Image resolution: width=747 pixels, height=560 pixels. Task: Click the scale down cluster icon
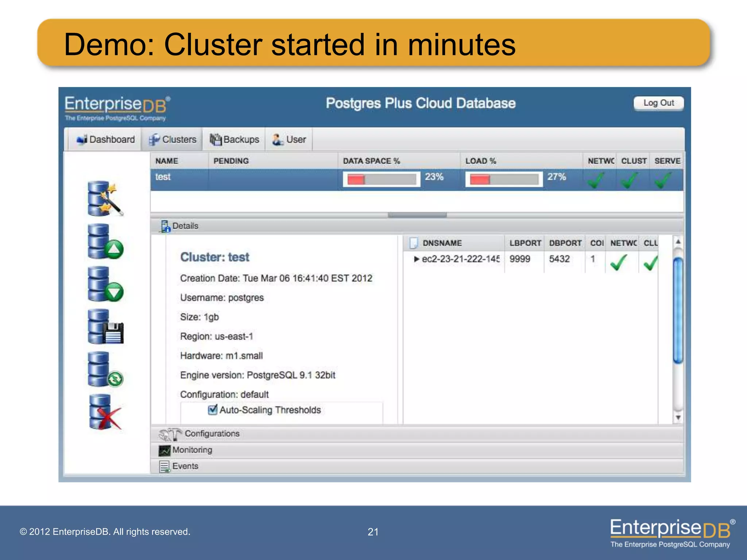105,284
